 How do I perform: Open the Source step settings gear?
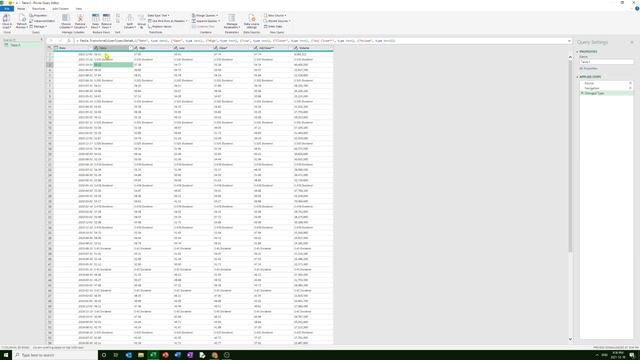pyautogui.click(x=630, y=83)
